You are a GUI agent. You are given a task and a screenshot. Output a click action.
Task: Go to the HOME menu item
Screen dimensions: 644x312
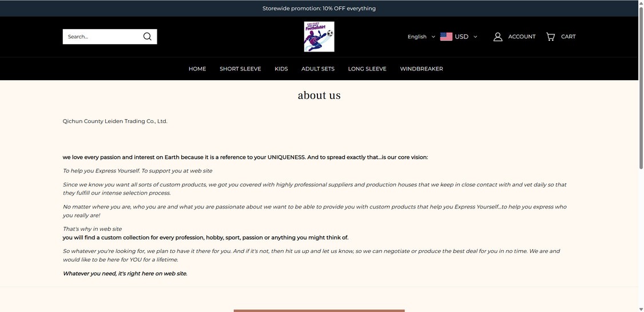coord(197,69)
